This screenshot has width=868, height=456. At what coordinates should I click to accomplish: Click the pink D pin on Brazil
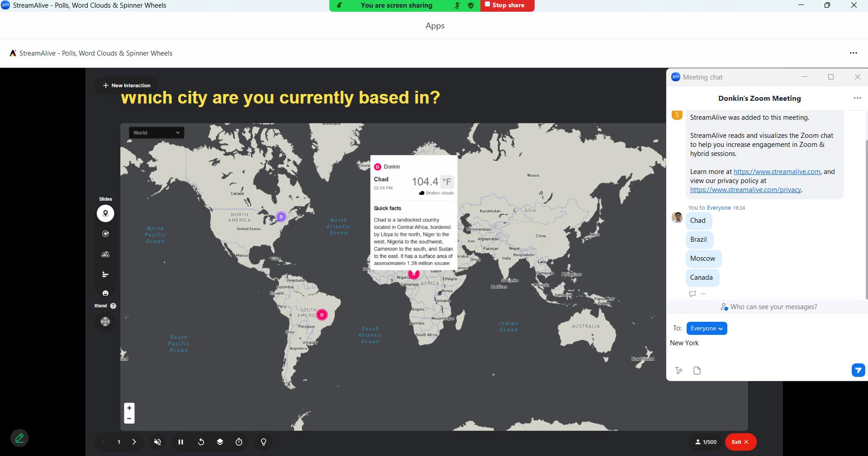[x=322, y=315]
